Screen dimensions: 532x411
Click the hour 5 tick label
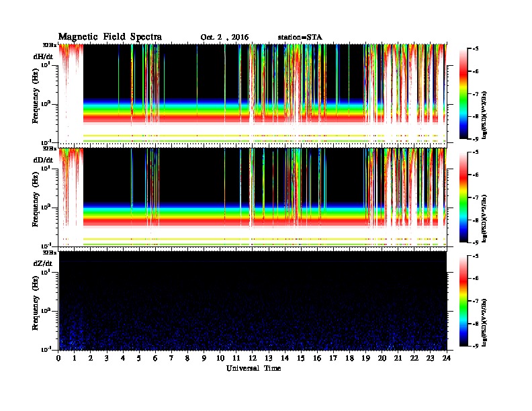(139, 359)
